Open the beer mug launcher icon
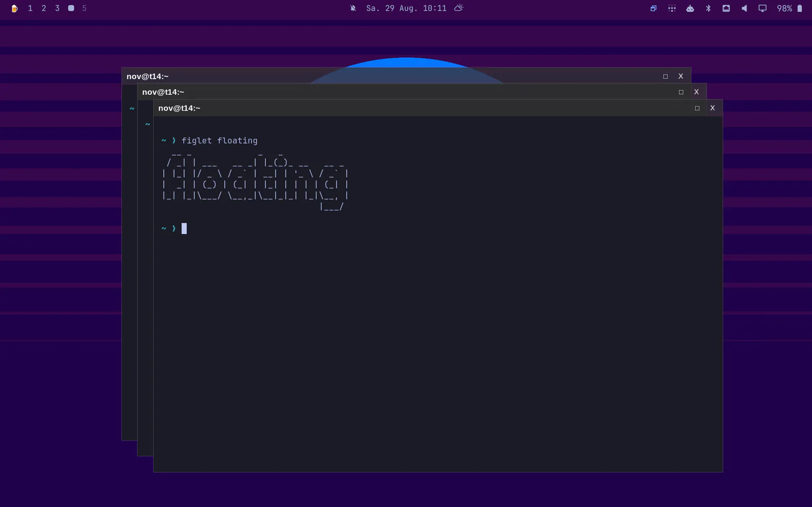The width and height of the screenshot is (812, 507). point(15,8)
